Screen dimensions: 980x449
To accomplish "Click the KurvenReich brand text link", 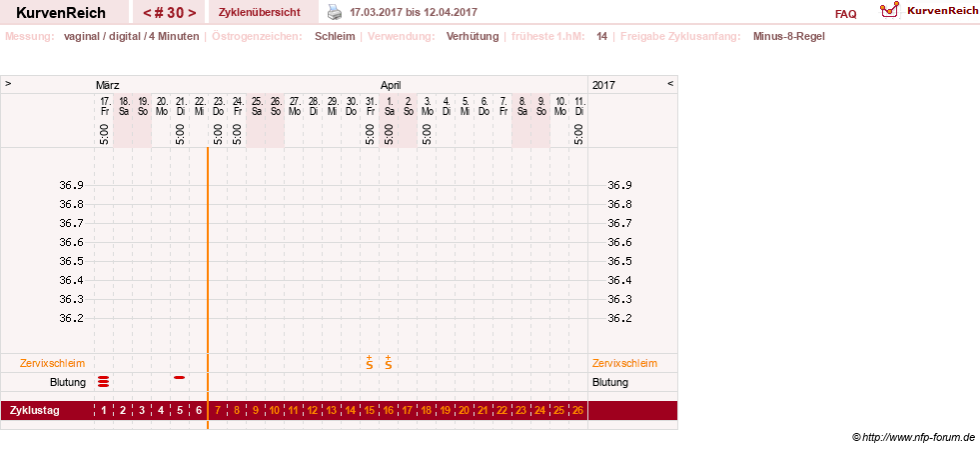I will coord(942,10).
